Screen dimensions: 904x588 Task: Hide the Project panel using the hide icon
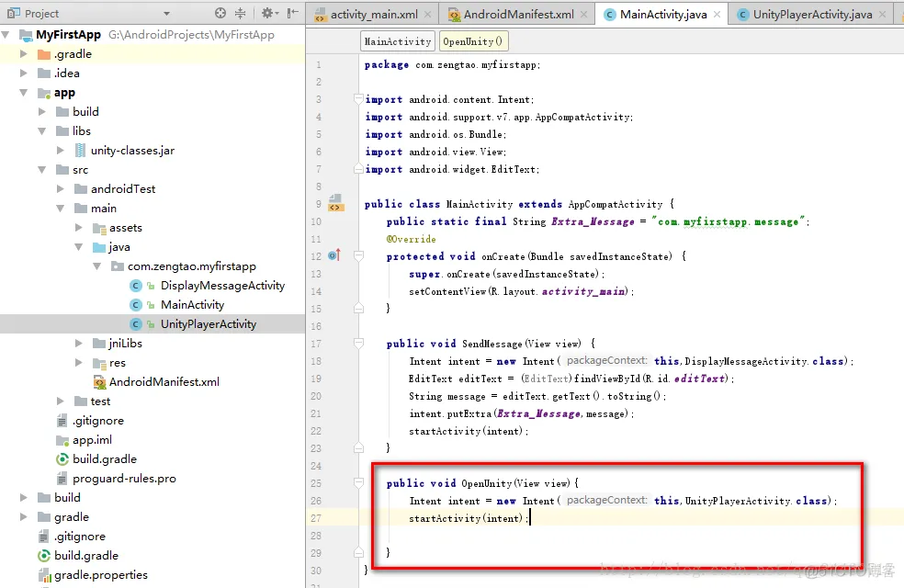click(x=293, y=13)
